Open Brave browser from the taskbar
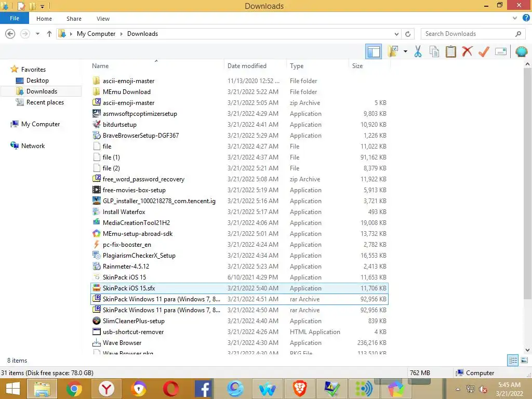 click(x=300, y=389)
